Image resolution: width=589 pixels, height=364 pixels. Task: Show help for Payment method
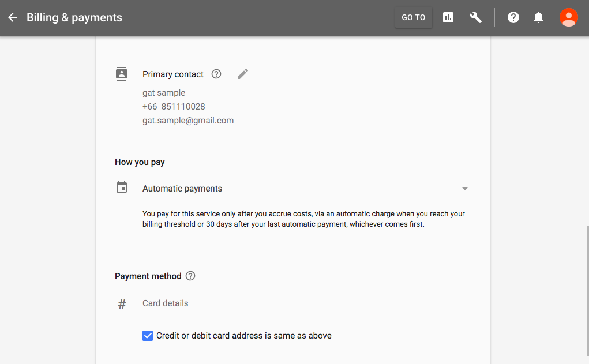(x=191, y=276)
